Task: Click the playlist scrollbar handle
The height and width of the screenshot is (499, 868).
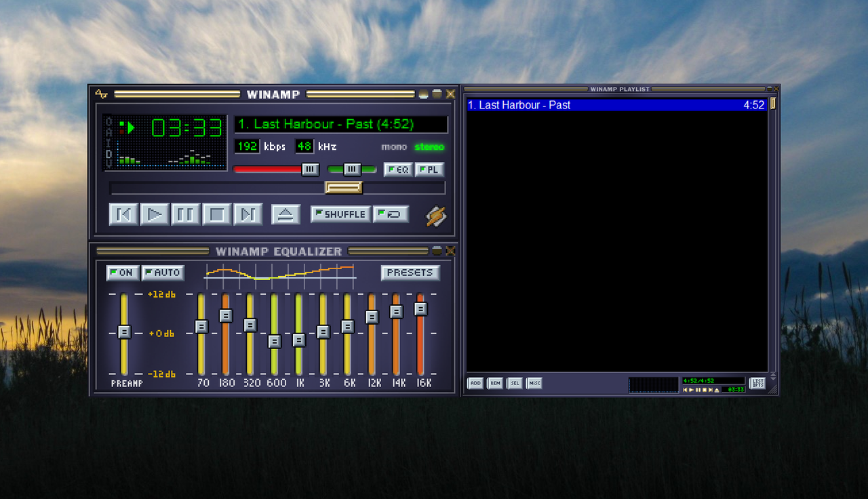Action: (x=772, y=104)
